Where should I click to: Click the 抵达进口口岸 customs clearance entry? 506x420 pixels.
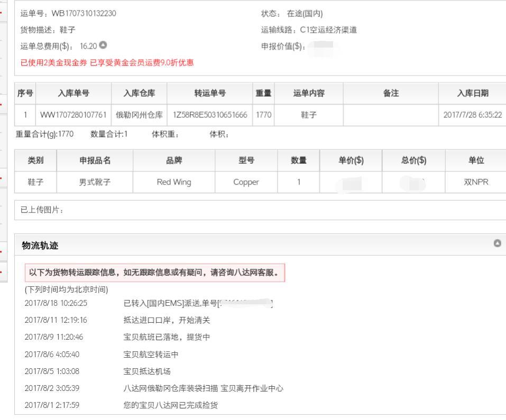167,320
